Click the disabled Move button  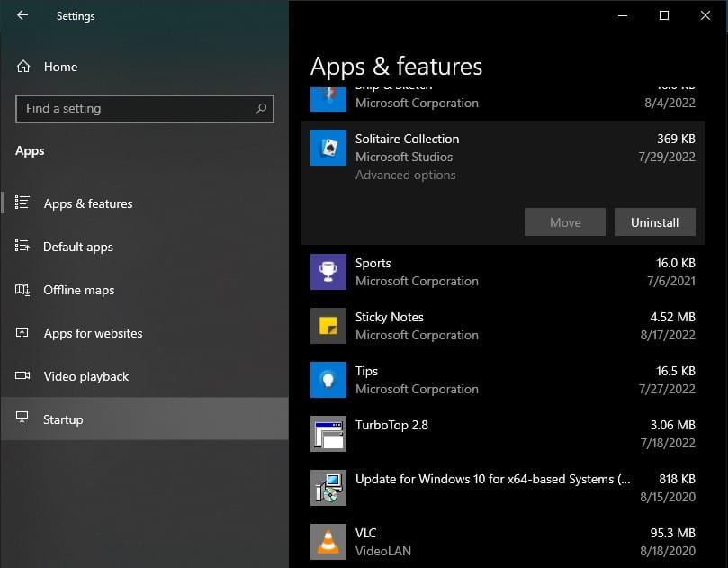[x=564, y=221]
